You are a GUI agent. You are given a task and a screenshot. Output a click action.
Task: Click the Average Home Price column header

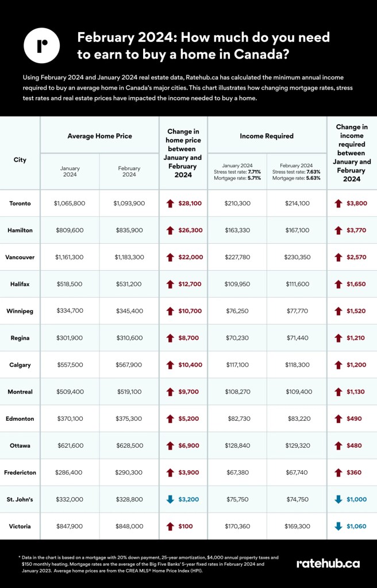pos(99,136)
